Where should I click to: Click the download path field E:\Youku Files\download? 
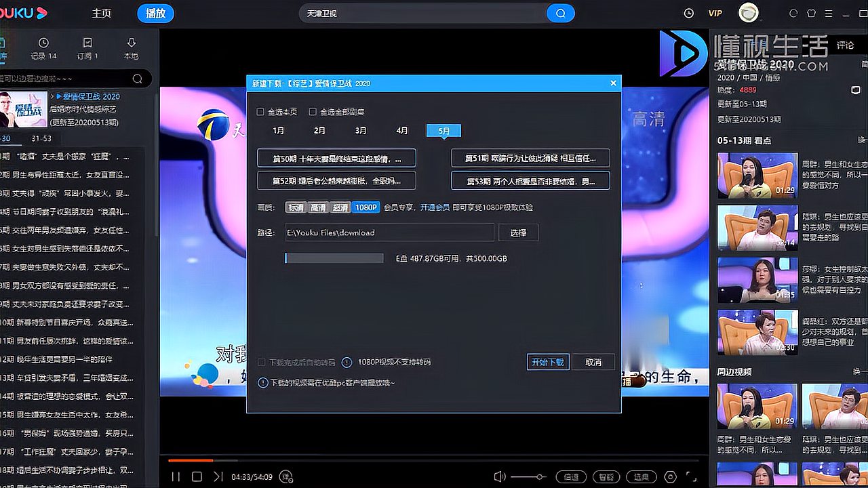point(389,232)
